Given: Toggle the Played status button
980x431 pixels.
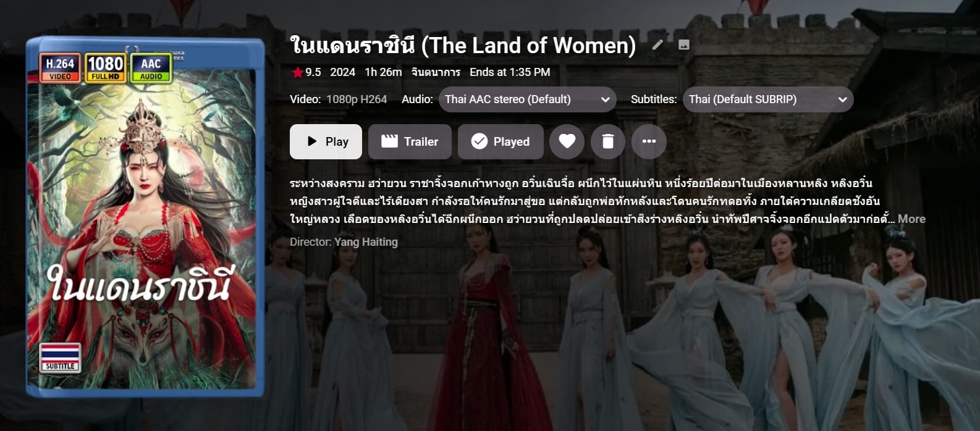Looking at the screenshot, I should pos(501,141).
